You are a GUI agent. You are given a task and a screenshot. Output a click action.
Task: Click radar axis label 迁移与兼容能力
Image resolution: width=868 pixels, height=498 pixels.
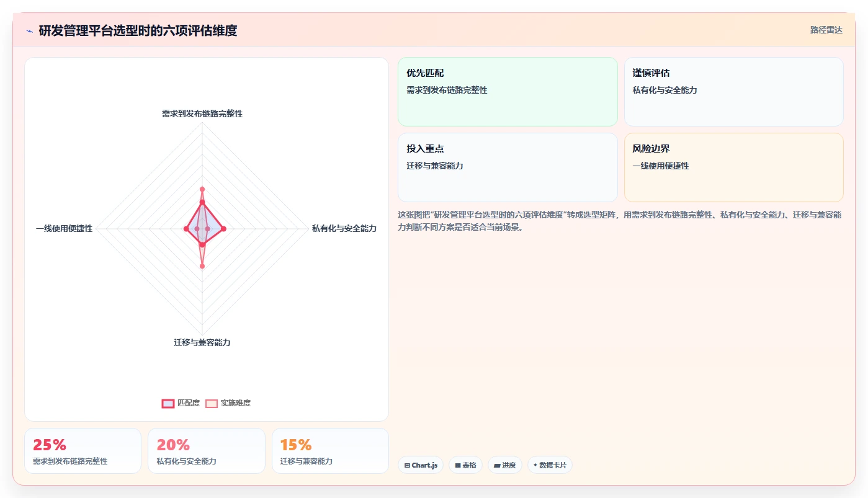[x=202, y=342]
